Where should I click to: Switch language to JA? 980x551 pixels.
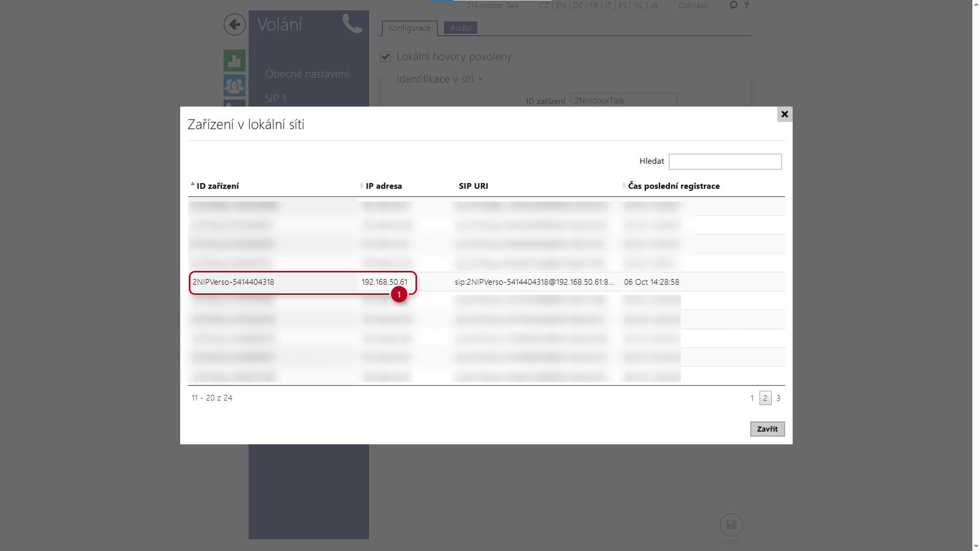click(654, 6)
